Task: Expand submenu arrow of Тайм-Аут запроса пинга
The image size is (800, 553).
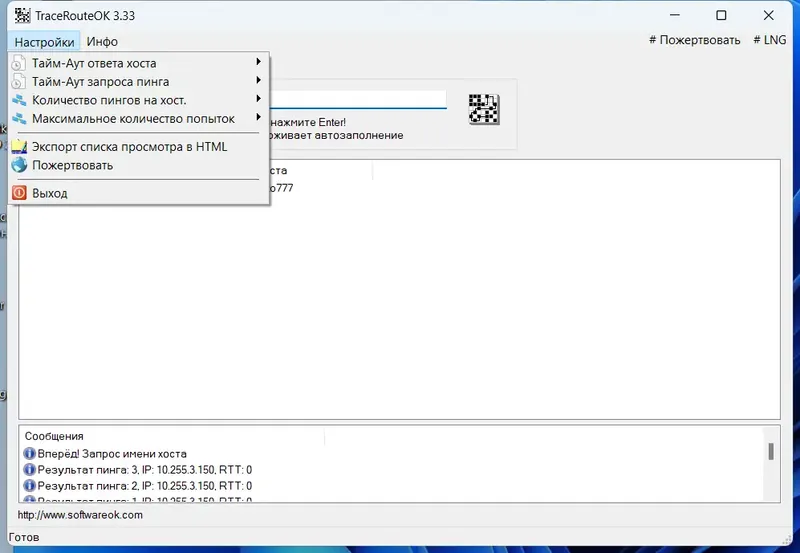Action: (259, 80)
